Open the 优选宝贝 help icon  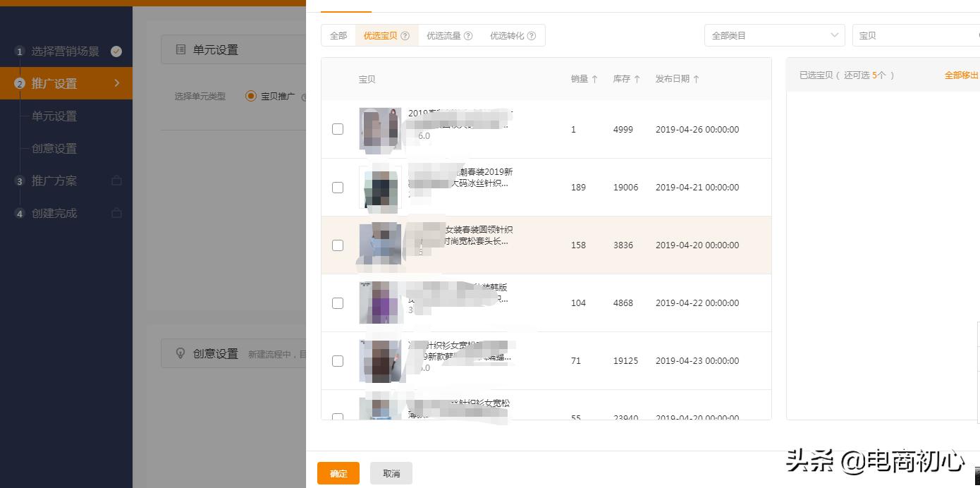coord(406,35)
